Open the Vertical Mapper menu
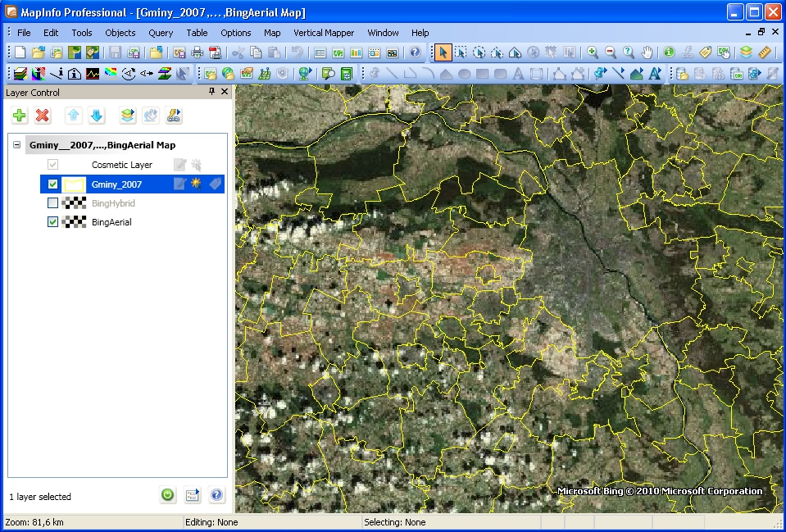The width and height of the screenshot is (786, 532). pyautogui.click(x=325, y=33)
